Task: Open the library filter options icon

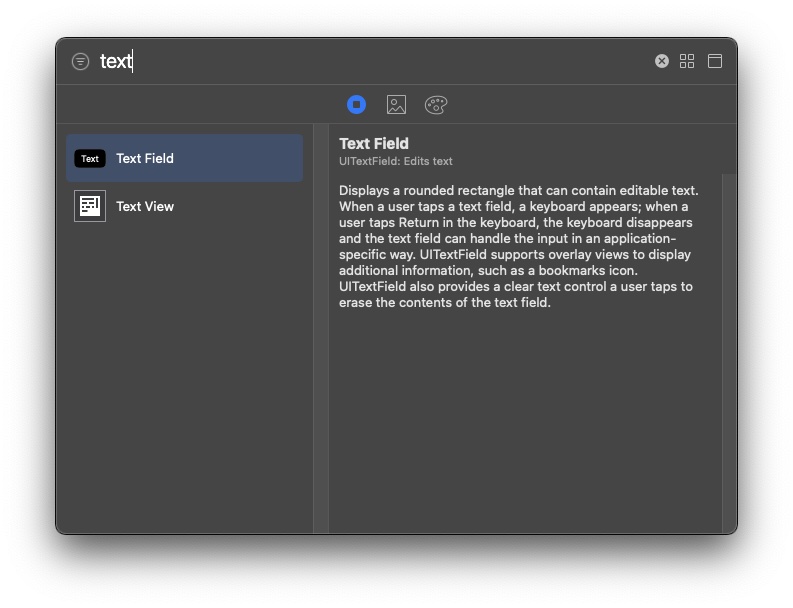Action: 80,61
